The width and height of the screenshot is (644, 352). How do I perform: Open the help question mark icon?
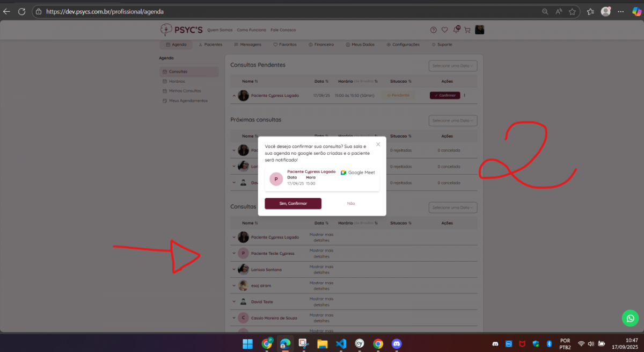coord(433,30)
